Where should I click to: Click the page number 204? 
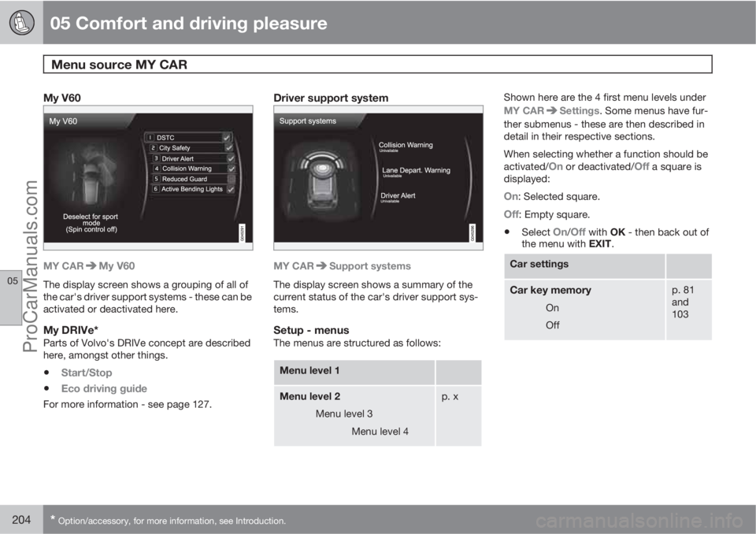21,520
